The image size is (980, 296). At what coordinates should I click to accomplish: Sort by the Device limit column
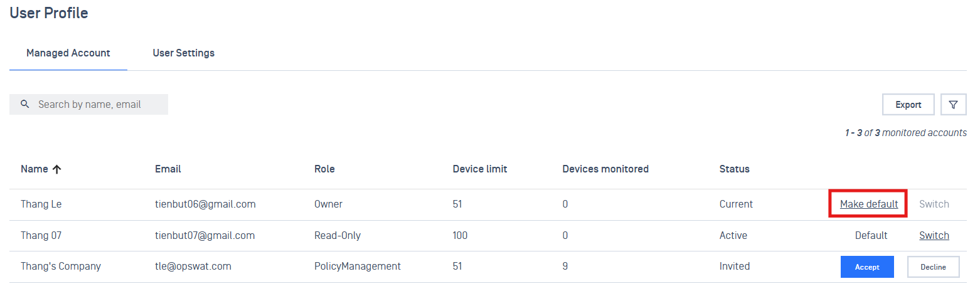479,169
